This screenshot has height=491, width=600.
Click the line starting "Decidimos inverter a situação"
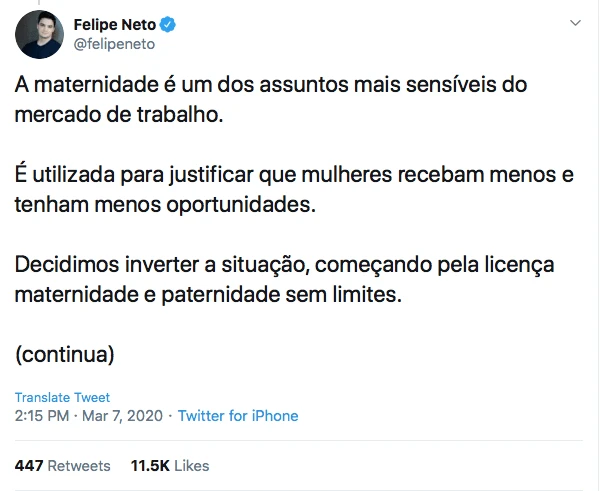coord(284,267)
